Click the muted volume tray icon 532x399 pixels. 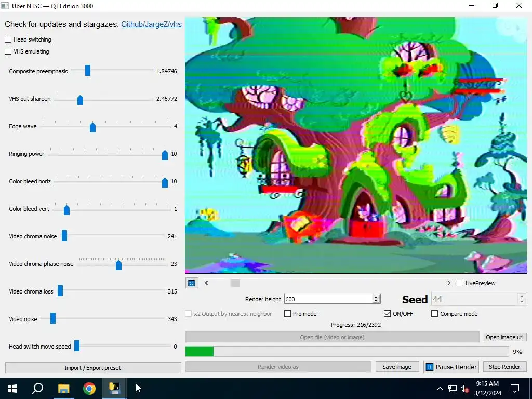click(464, 389)
